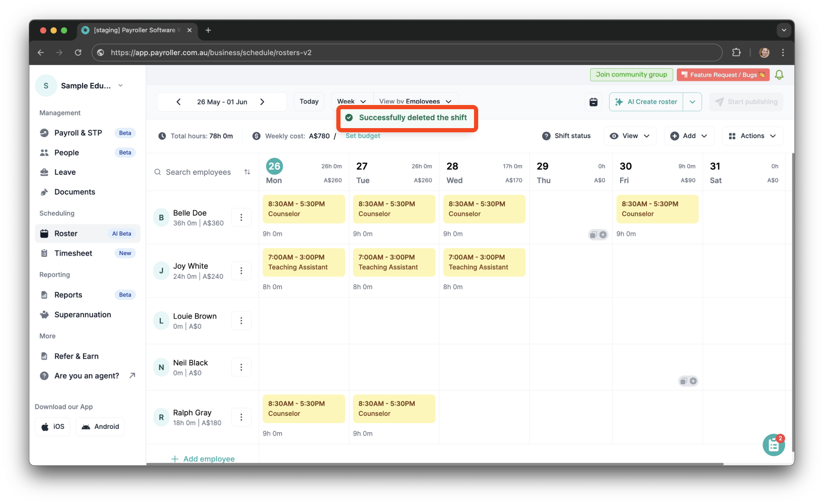This screenshot has height=504, width=824.
Task: Click the Shift status help icon
Action: tap(547, 136)
